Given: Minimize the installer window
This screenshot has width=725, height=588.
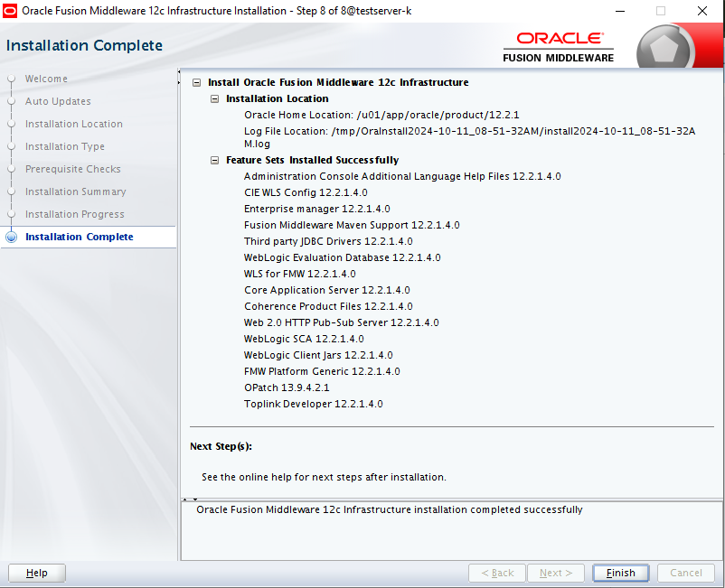Looking at the screenshot, I should [620, 11].
